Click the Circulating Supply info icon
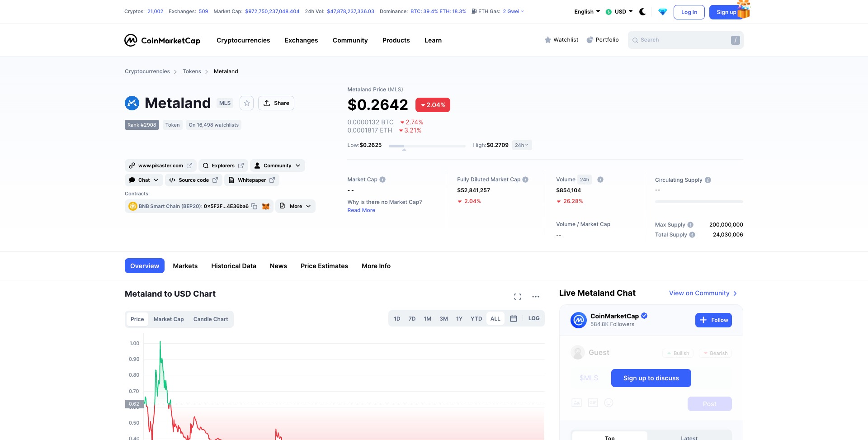 708,180
